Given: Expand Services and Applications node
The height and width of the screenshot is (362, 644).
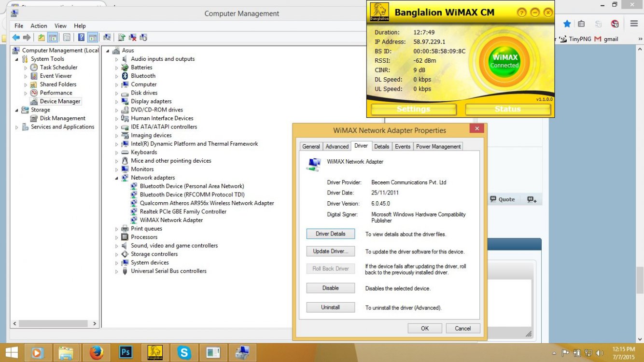Looking at the screenshot, I should click(x=17, y=127).
